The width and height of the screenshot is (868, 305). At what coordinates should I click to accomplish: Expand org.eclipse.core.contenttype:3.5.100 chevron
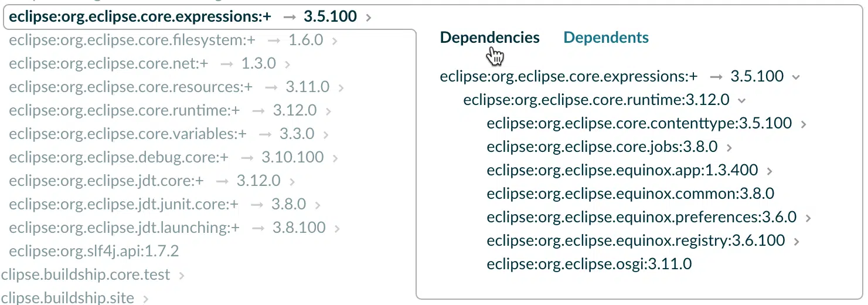804,124
